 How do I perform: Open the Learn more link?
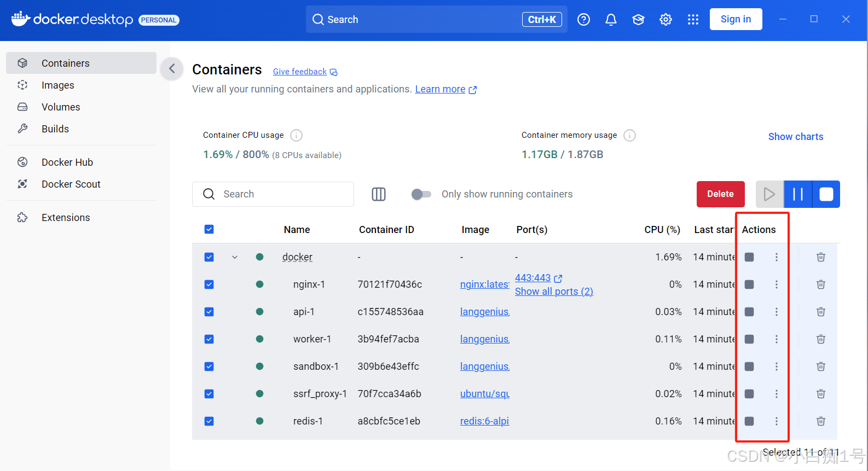pos(446,89)
